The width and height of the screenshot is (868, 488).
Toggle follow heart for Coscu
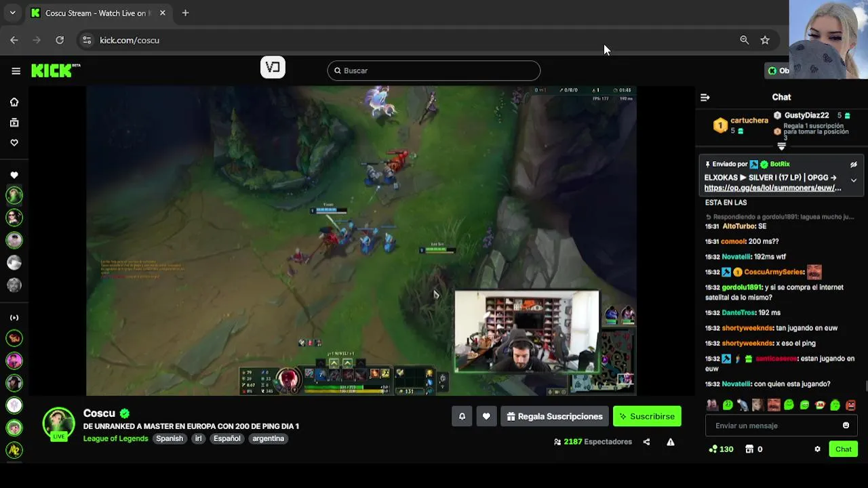pyautogui.click(x=486, y=416)
